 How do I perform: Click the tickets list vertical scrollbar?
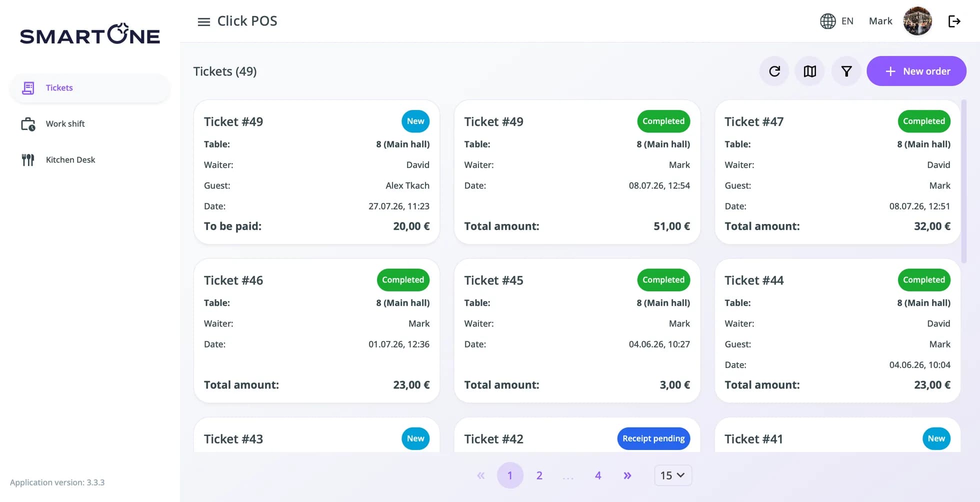[964, 181]
